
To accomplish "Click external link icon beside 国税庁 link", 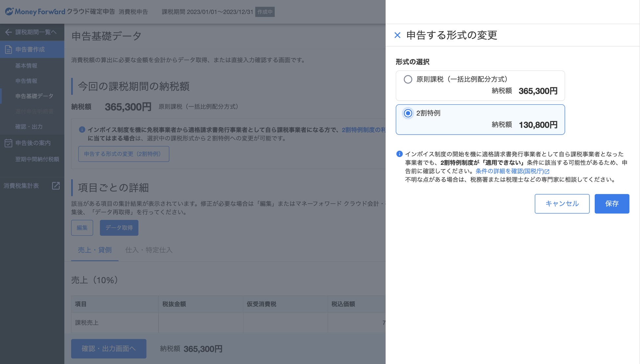I will tap(547, 171).
